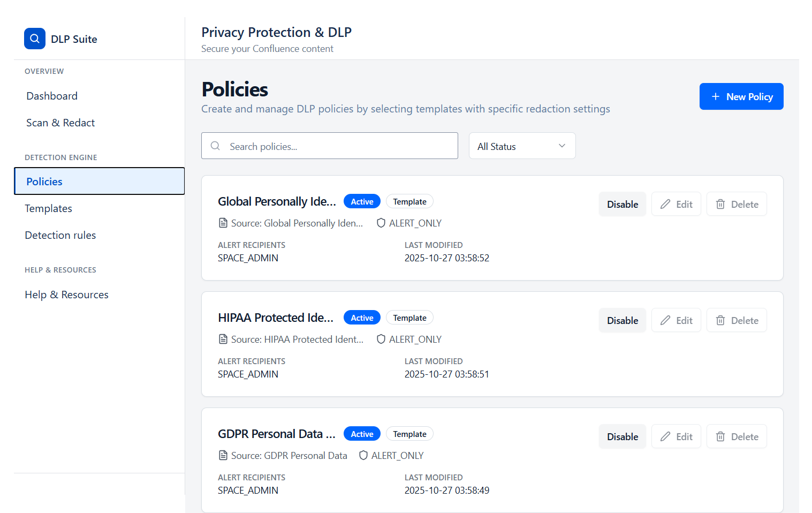Viewport: 812px width, 513px height.
Task: Go to Scan & Redact section
Action: click(60, 123)
